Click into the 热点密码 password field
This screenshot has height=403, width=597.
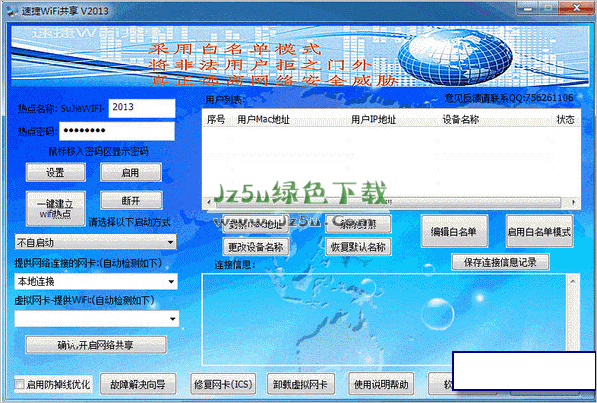116,131
